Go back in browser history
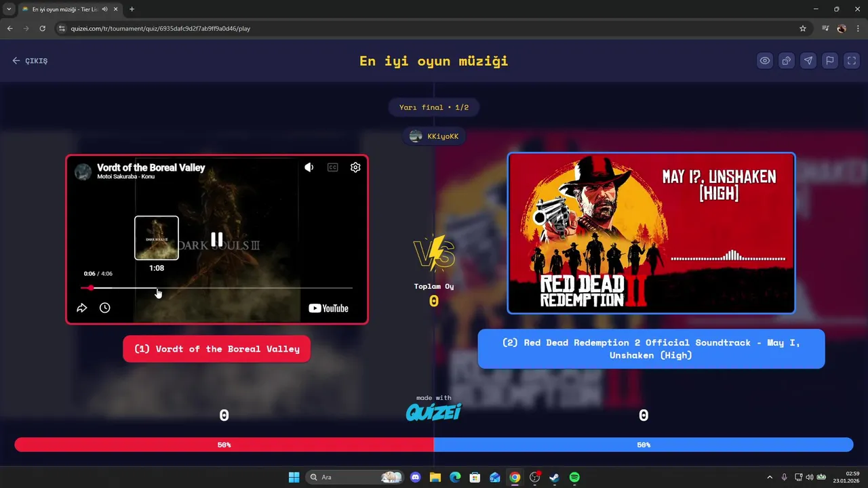The image size is (868, 488). [x=9, y=28]
